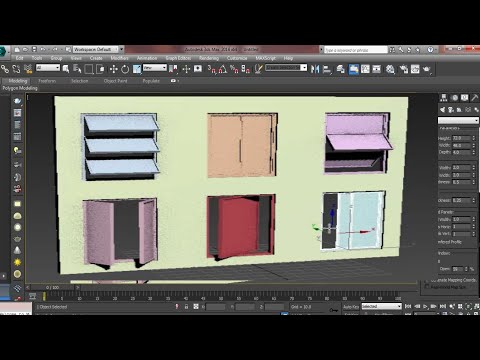Open the key filter Selected dropdown

tap(381, 306)
